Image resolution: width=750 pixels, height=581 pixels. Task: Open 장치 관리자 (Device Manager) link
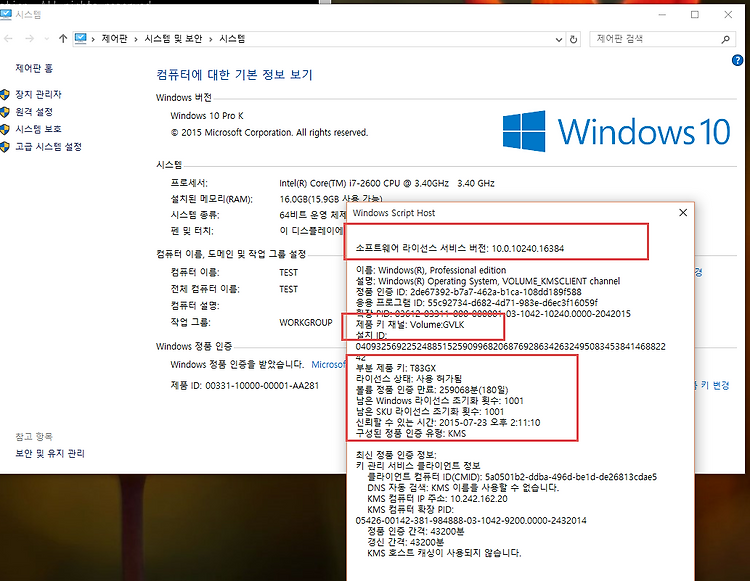(x=38, y=94)
